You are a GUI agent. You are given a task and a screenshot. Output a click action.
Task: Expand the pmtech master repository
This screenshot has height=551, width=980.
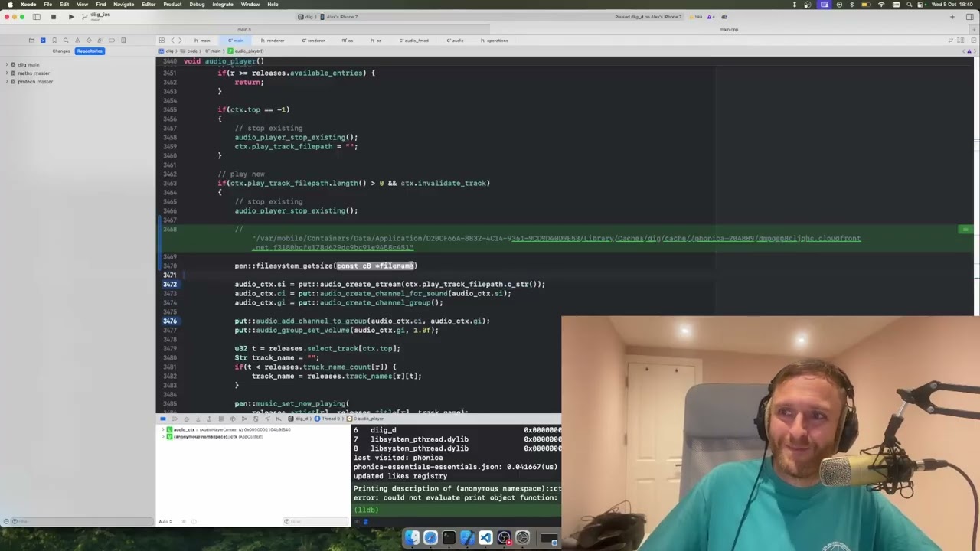(5, 82)
